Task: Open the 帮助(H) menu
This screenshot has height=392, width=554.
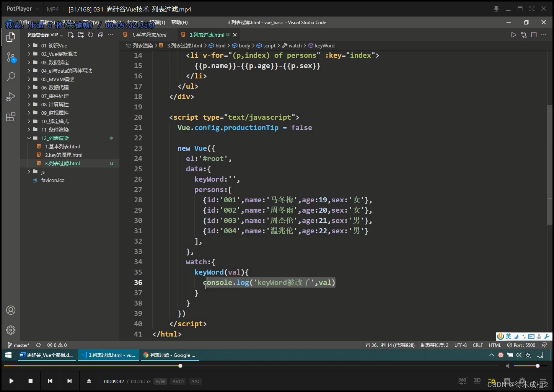Action: pos(179,23)
